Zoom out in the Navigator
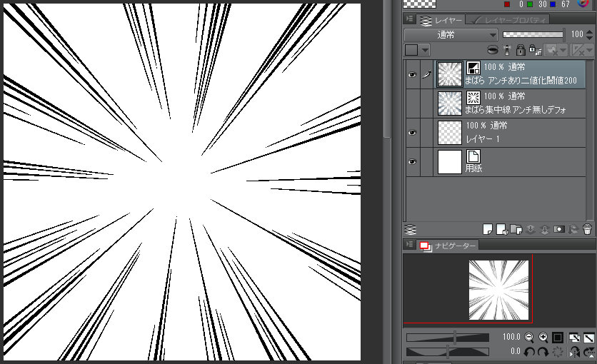Screen dimensions: 597x364 coord(529,337)
